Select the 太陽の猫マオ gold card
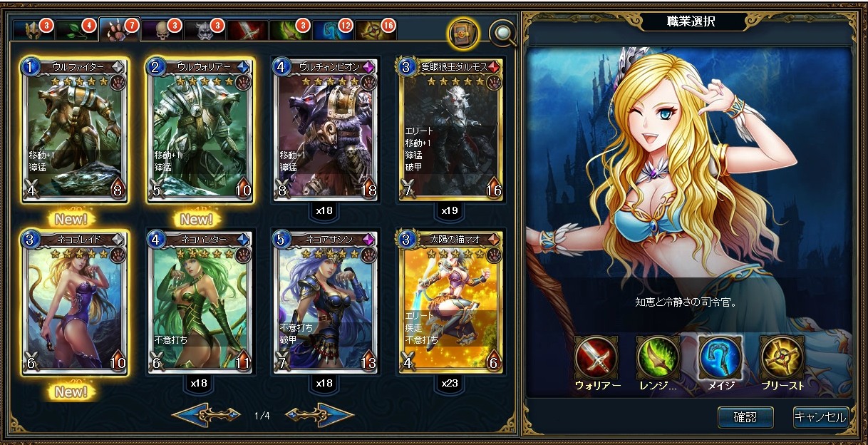Screen dimensions: 868x445 pyautogui.click(x=452, y=302)
